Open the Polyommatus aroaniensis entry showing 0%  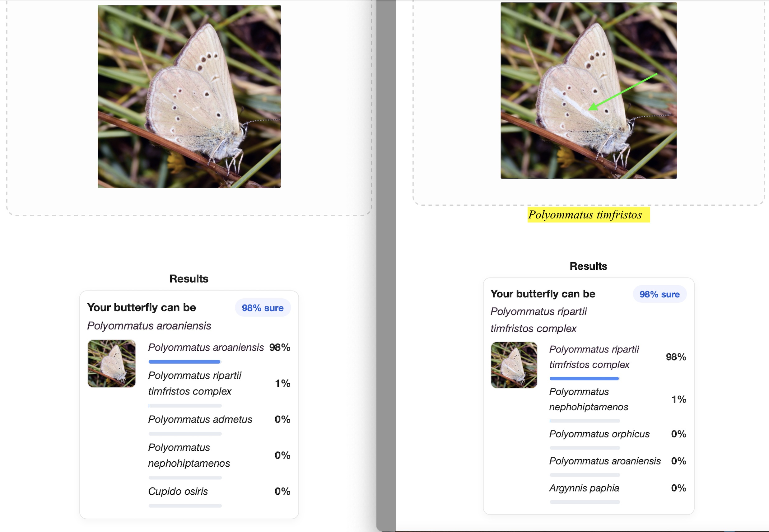pos(605,461)
